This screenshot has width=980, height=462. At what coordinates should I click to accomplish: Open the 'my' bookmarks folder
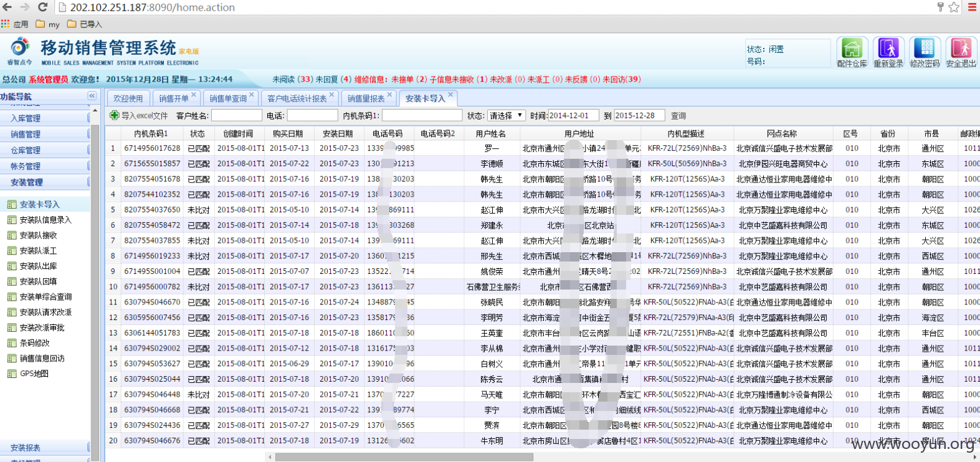coord(48,24)
